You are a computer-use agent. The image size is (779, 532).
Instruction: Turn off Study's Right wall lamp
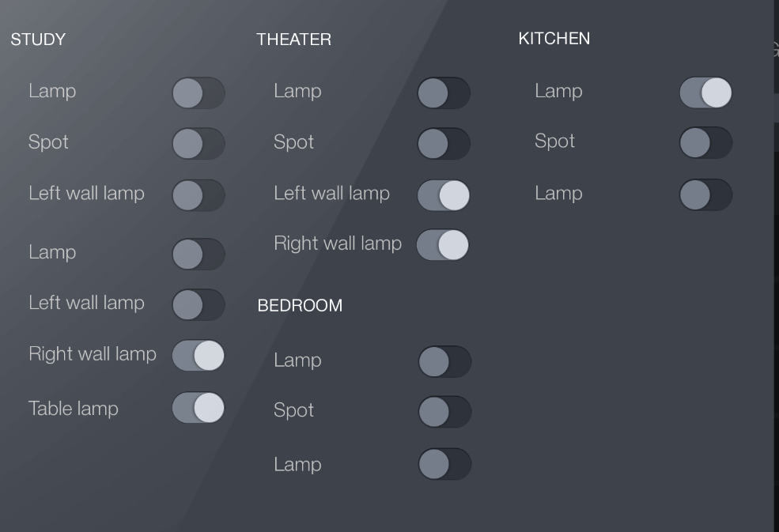198,356
